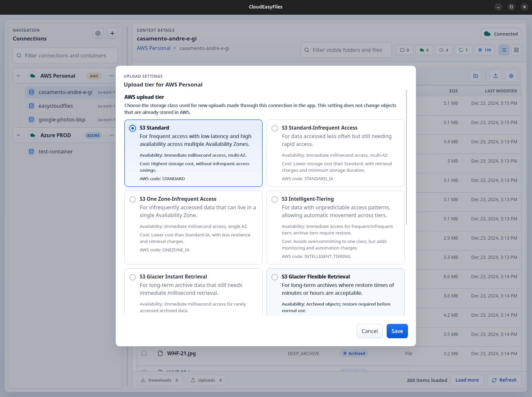Refresh the file listing
532x397 pixels.
(504, 380)
